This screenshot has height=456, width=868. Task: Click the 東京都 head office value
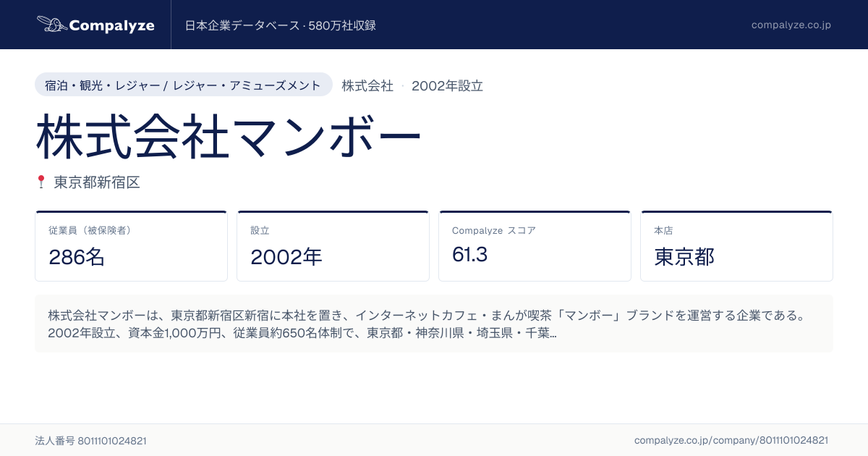click(x=684, y=257)
